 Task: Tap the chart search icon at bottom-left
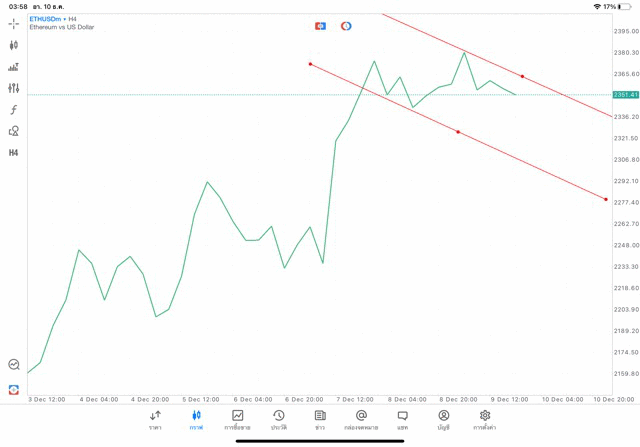tap(14, 365)
